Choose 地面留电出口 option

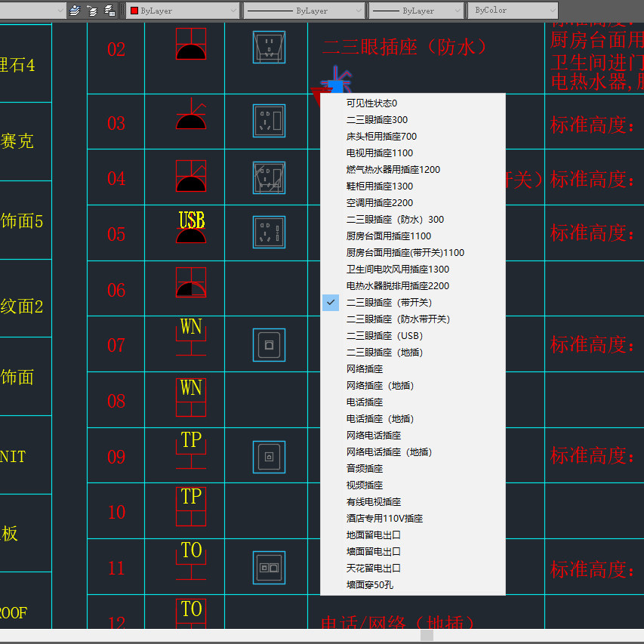413,535
